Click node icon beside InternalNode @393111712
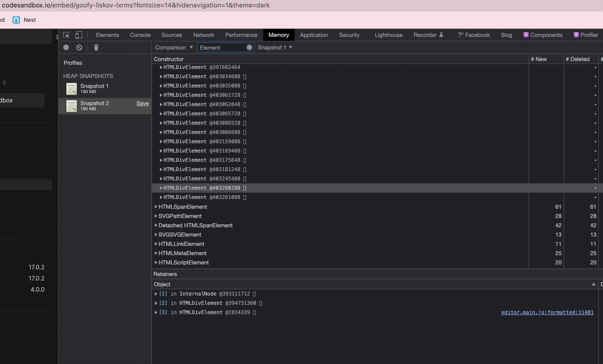Image resolution: width=603 pixels, height=364 pixels. pos(254,294)
